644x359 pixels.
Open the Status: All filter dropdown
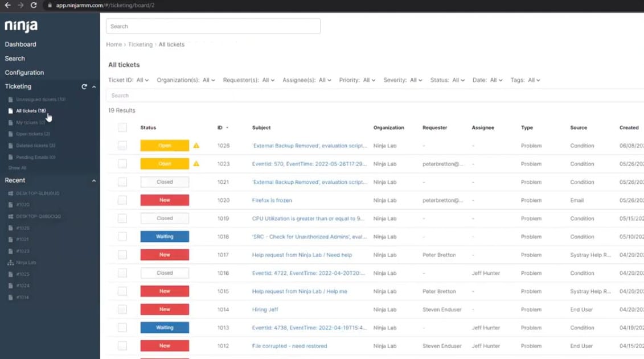point(448,80)
